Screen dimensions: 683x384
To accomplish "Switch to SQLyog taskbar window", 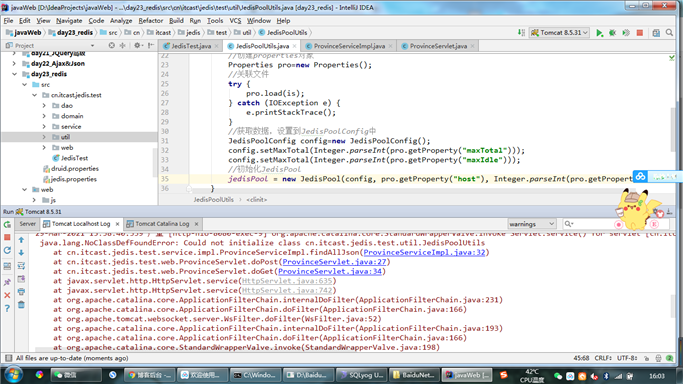I will 362,375.
